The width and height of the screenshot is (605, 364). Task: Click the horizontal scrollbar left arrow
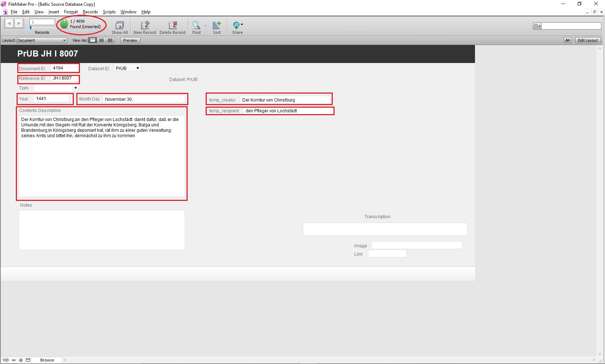coord(65,360)
